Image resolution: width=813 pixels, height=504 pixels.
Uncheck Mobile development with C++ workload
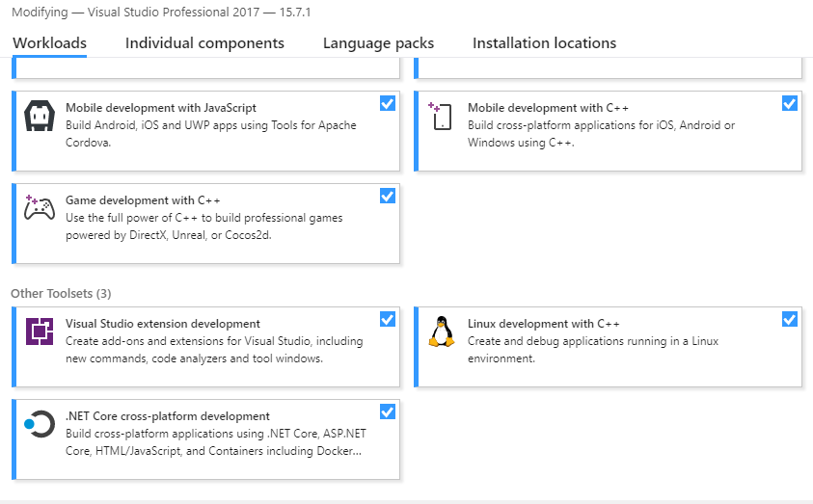point(789,104)
